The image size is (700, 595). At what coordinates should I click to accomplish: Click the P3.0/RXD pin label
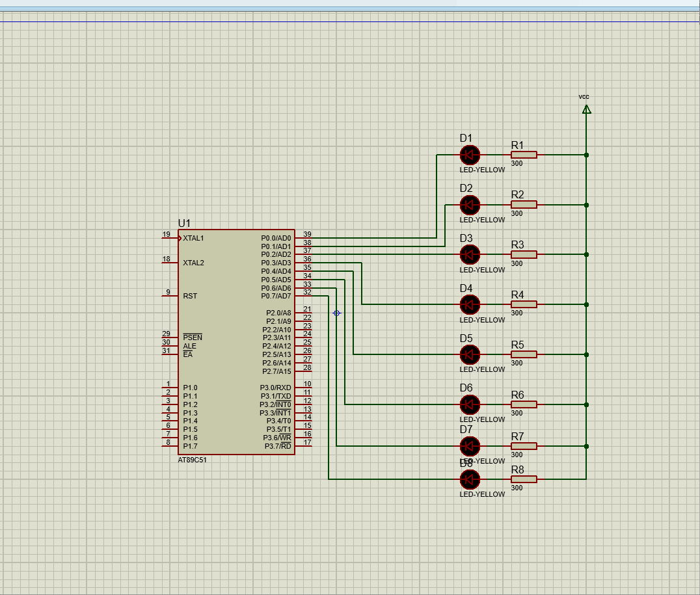click(275, 388)
